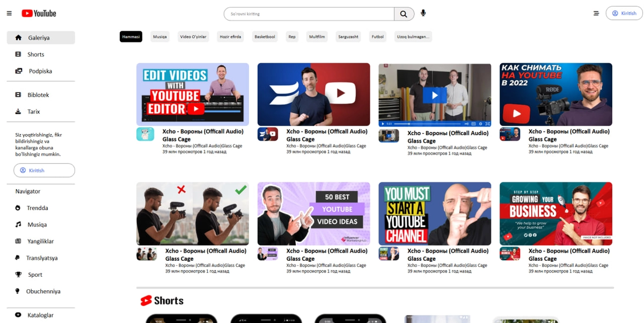Open channel avatar under 50 Best Ideas thumbnail
Screen dimensions: 644x323
267,254
